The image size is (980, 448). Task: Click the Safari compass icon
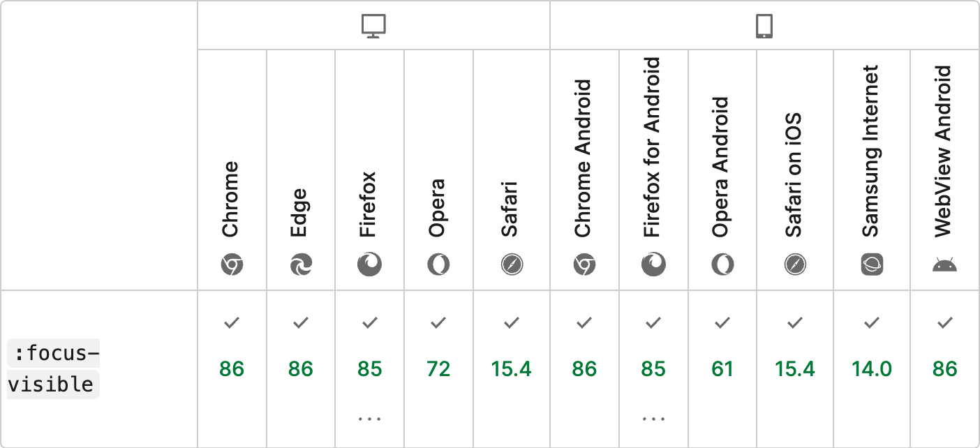[x=512, y=265]
